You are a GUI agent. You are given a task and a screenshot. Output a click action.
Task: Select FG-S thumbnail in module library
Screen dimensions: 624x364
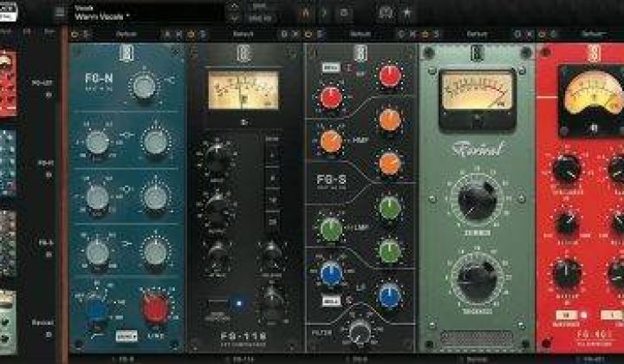[x=8, y=244]
